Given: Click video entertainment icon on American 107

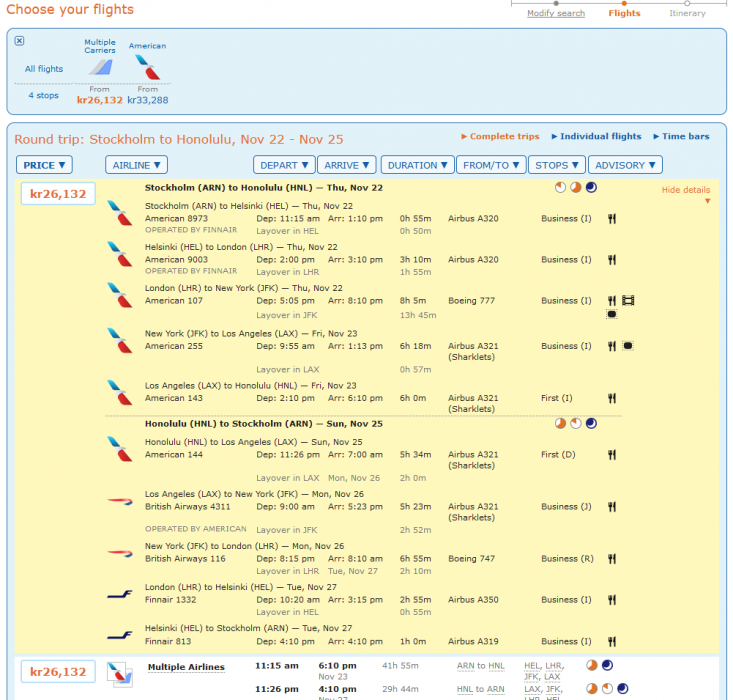Looking at the screenshot, I should click(628, 300).
